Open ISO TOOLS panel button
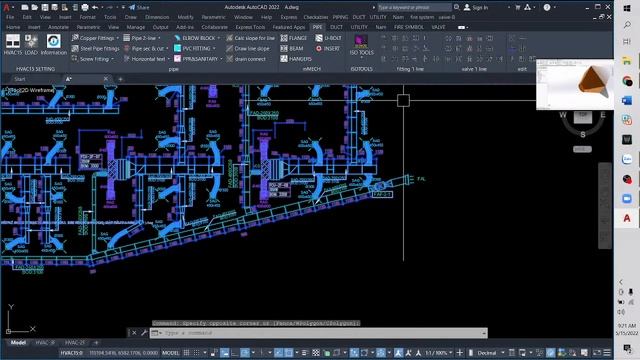Viewport: 640px width, 360px height. [x=361, y=45]
